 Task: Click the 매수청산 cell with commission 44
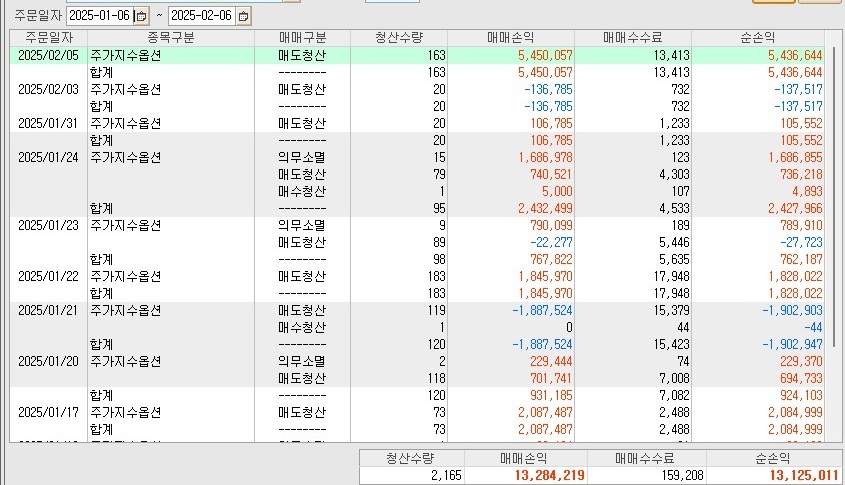click(x=302, y=327)
